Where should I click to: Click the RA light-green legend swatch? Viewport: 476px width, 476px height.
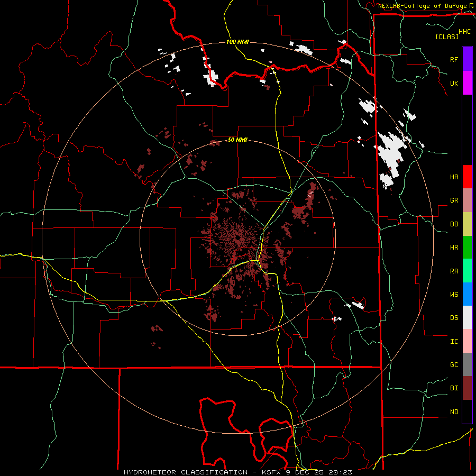467,271
